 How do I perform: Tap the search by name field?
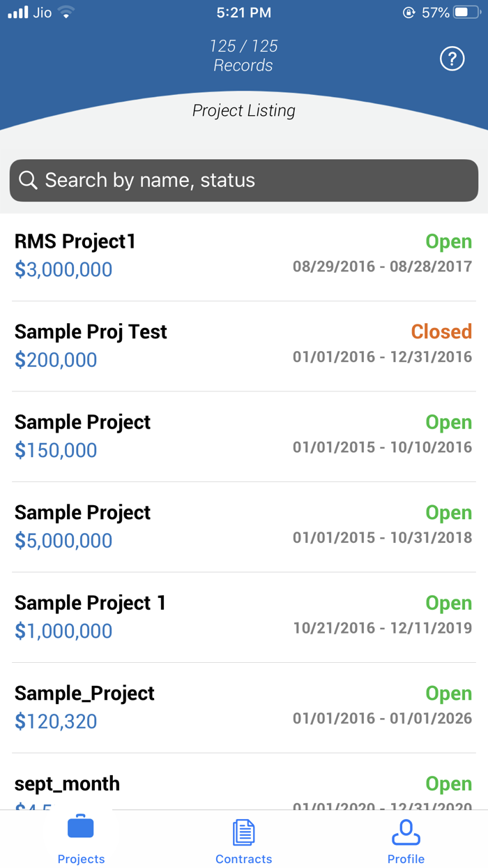click(x=243, y=180)
